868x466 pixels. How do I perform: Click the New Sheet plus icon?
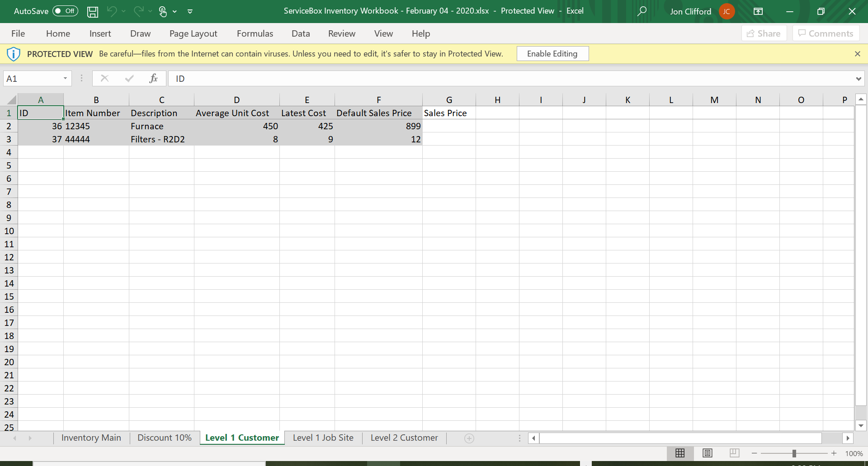pos(469,438)
